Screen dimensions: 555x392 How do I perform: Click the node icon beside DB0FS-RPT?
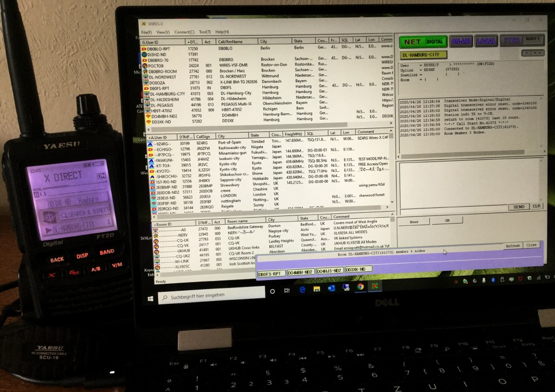[146, 88]
